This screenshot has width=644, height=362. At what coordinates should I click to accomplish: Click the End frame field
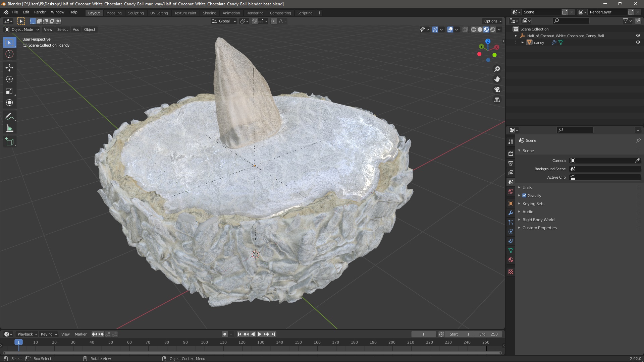(x=489, y=334)
